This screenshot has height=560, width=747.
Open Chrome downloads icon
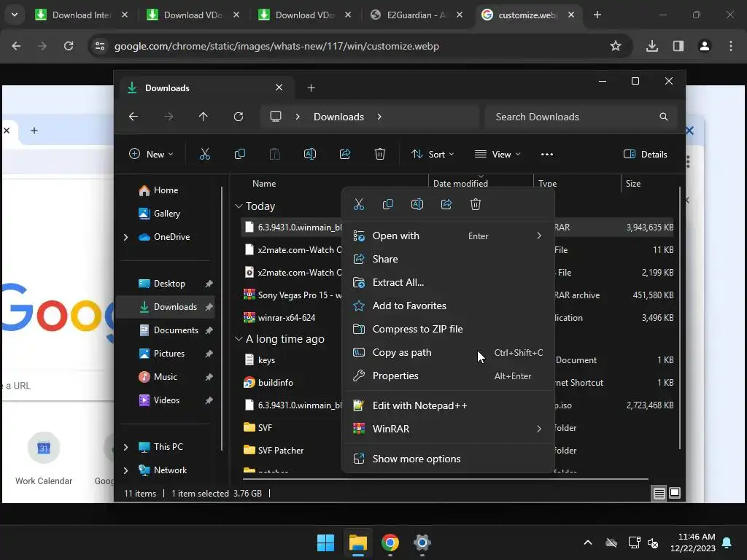[652, 46]
